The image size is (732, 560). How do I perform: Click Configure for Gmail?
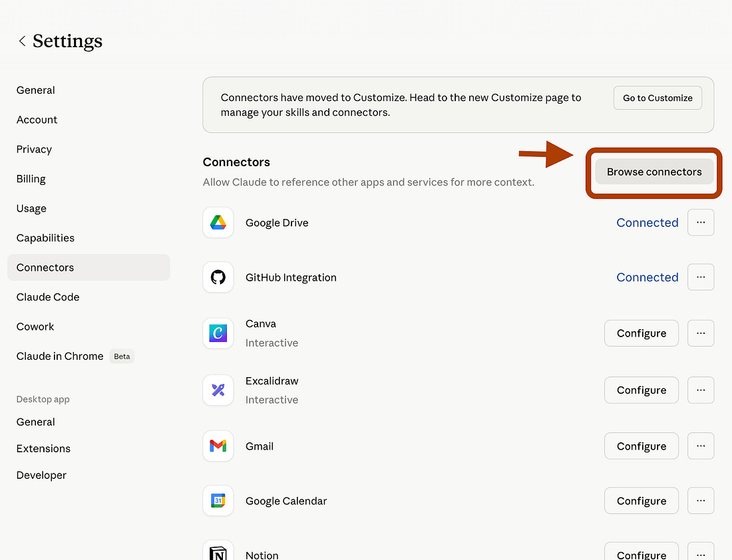[x=641, y=446]
